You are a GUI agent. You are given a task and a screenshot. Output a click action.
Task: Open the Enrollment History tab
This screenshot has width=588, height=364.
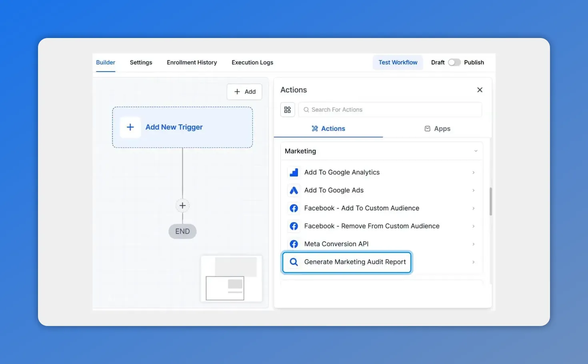(x=192, y=62)
